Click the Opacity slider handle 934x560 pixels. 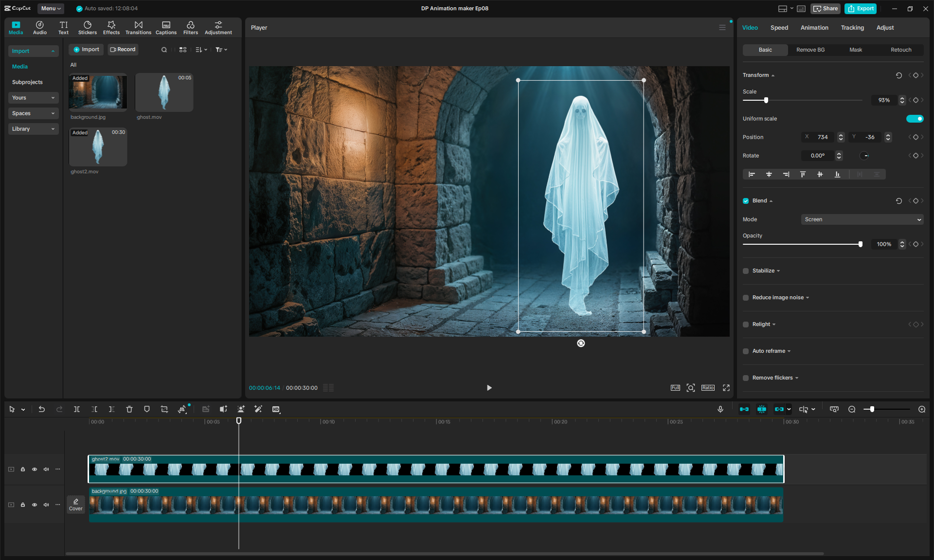[x=861, y=244]
